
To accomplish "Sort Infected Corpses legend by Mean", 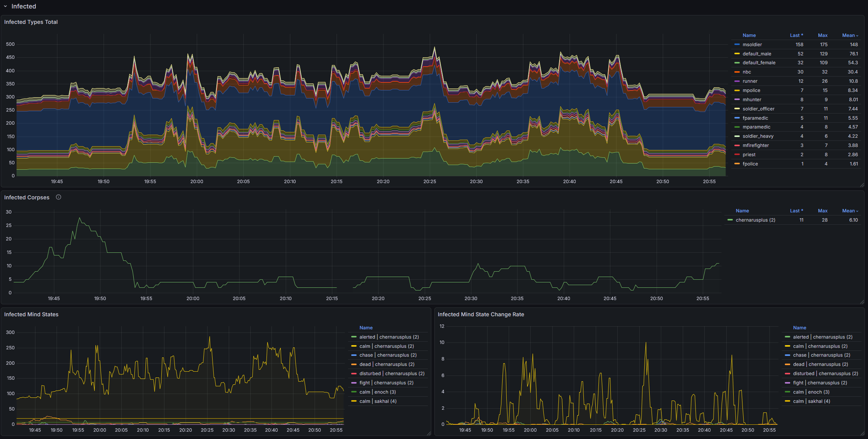I will tap(850, 211).
